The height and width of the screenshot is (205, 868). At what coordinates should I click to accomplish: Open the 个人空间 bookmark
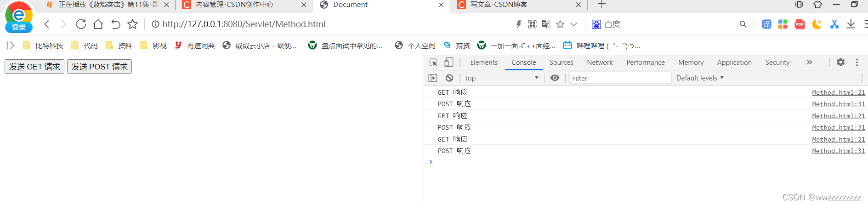tap(415, 46)
